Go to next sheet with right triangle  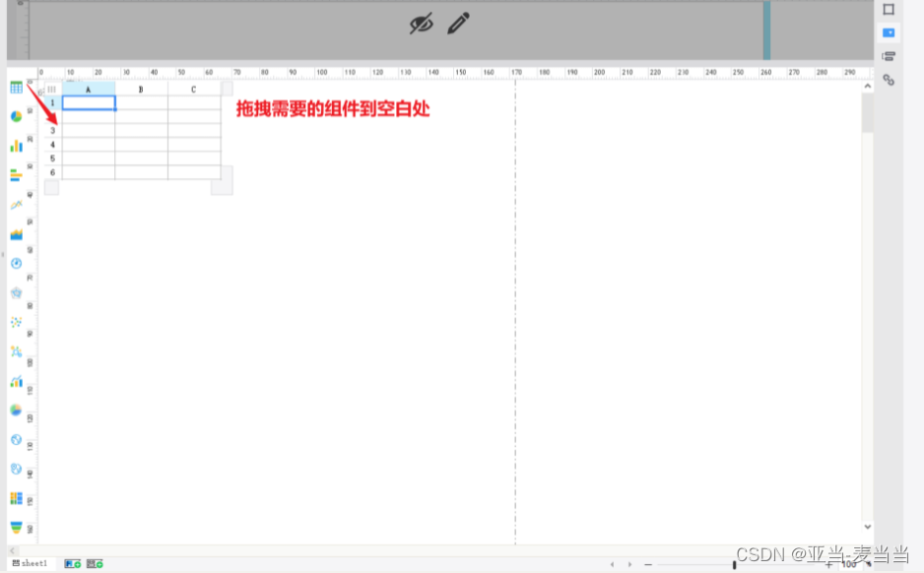click(629, 564)
